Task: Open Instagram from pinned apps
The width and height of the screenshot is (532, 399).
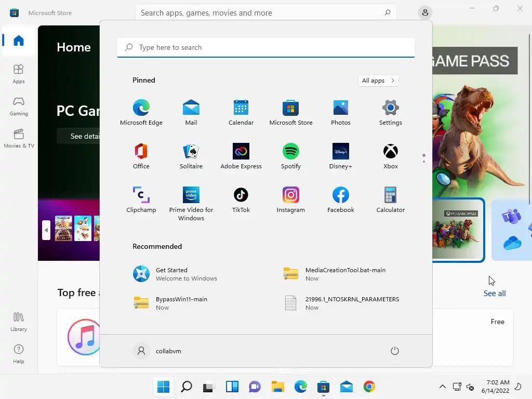Action: click(x=291, y=200)
